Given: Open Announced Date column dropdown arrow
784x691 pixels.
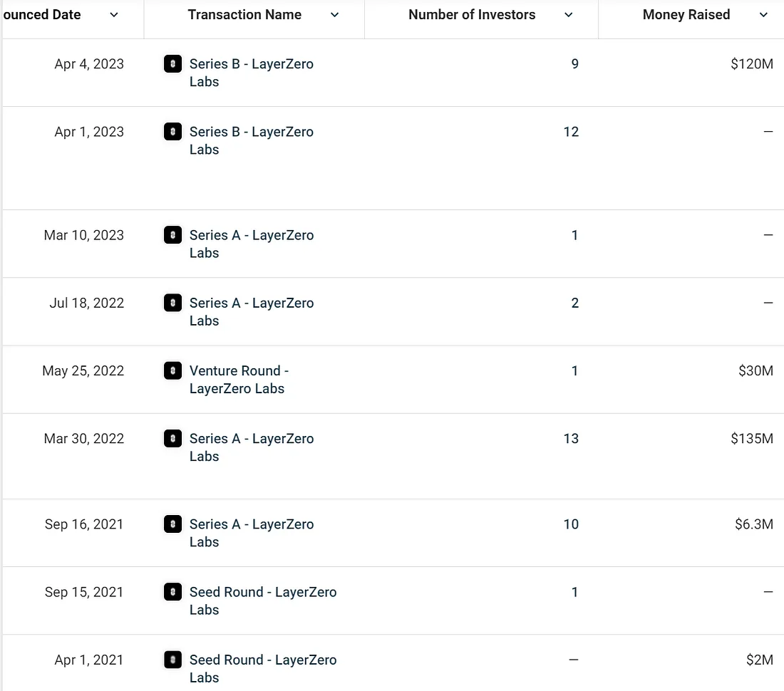Looking at the screenshot, I should [x=114, y=15].
